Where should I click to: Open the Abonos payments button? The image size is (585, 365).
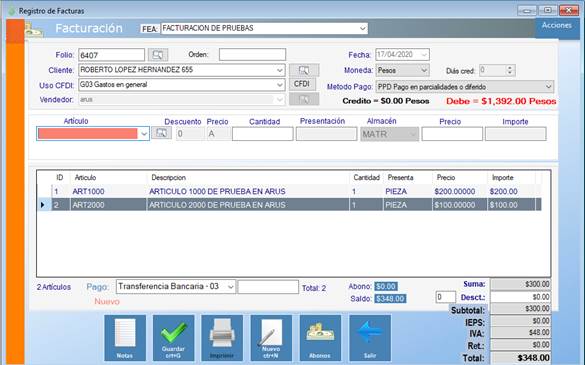coord(320,338)
